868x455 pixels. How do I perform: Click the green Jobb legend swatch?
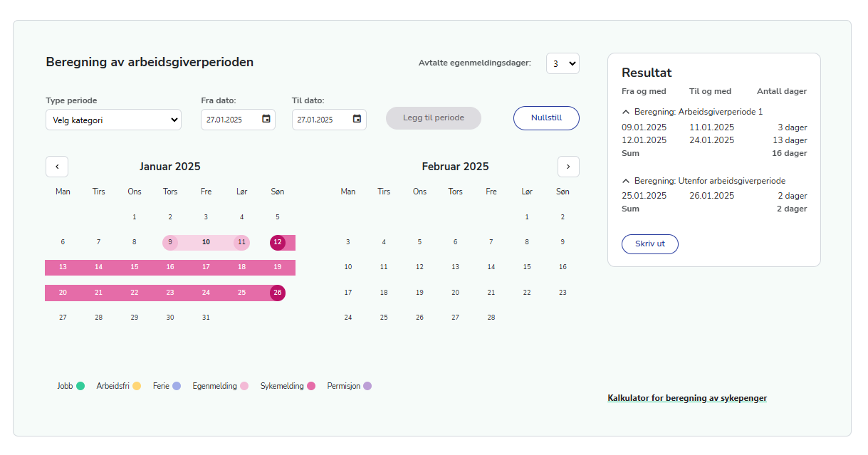tap(81, 386)
